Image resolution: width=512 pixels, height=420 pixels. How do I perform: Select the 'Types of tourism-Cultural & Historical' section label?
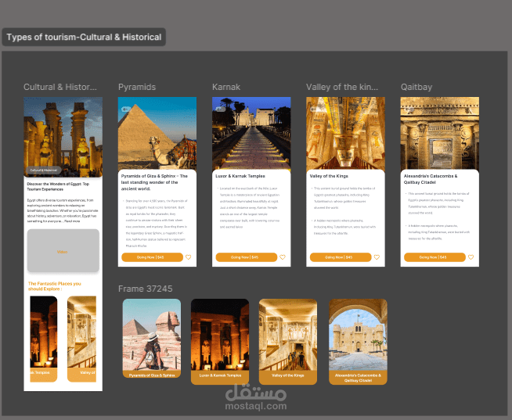pyautogui.click(x=84, y=37)
